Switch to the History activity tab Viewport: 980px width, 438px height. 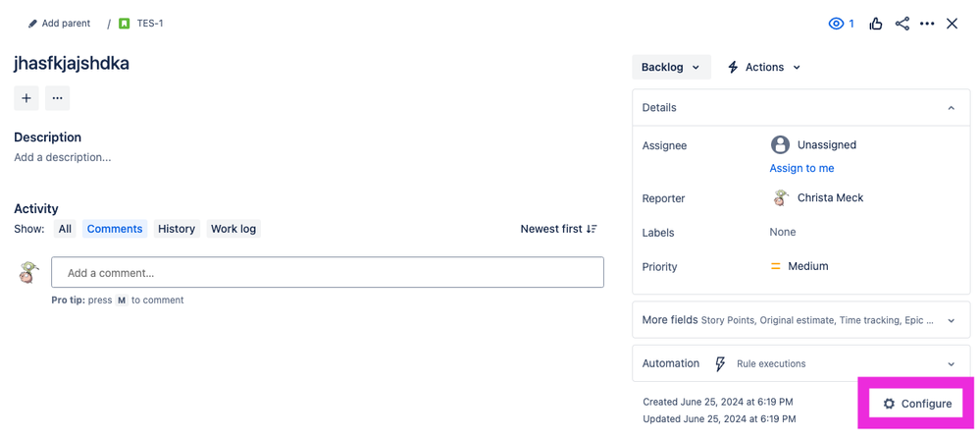(x=177, y=229)
